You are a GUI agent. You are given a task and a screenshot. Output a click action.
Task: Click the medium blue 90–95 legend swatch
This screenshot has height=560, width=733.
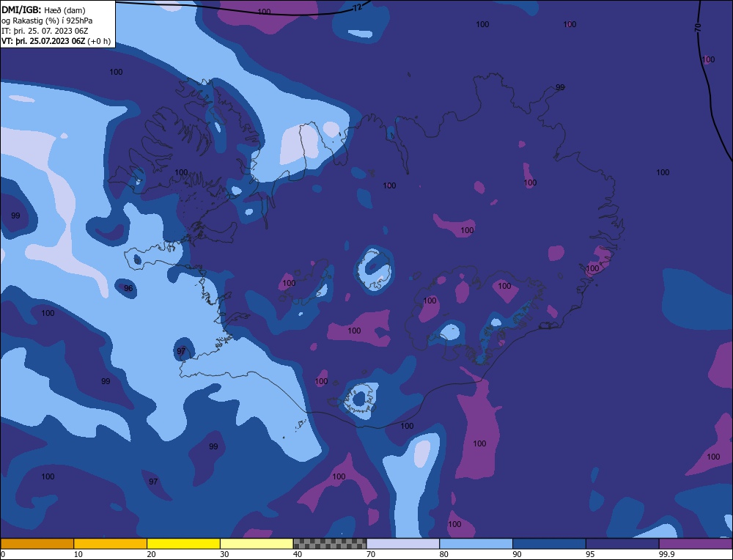point(549,543)
